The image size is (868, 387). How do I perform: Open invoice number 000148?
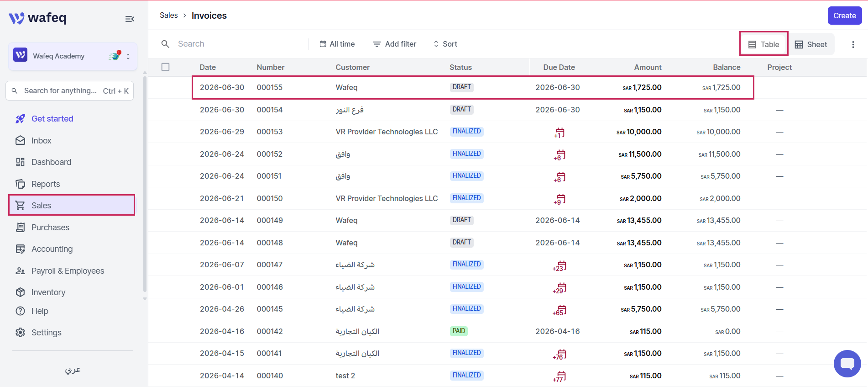click(x=270, y=243)
